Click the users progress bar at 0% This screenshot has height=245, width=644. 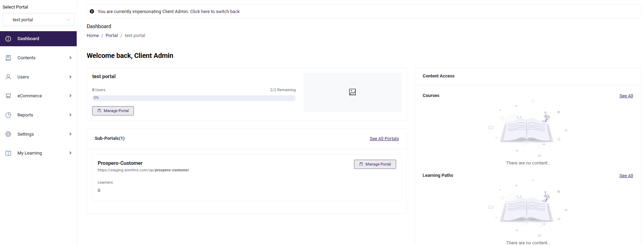coord(194,98)
